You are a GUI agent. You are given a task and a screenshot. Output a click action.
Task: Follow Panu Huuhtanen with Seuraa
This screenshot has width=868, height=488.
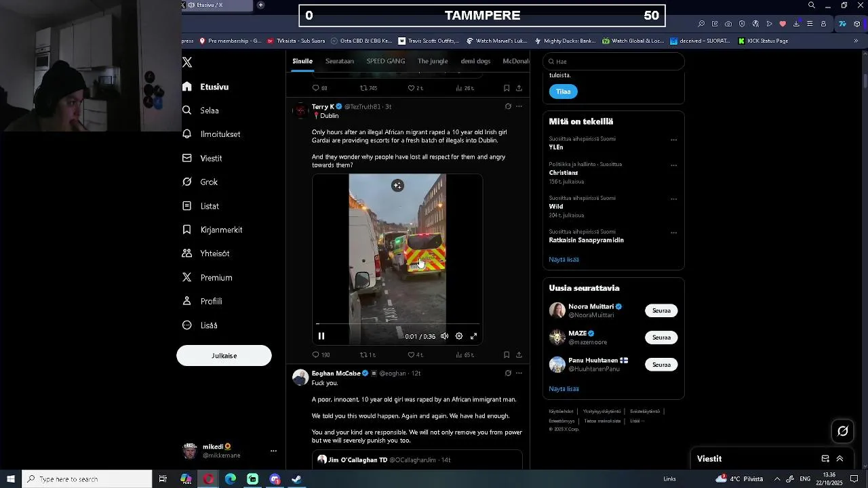[661, 365]
